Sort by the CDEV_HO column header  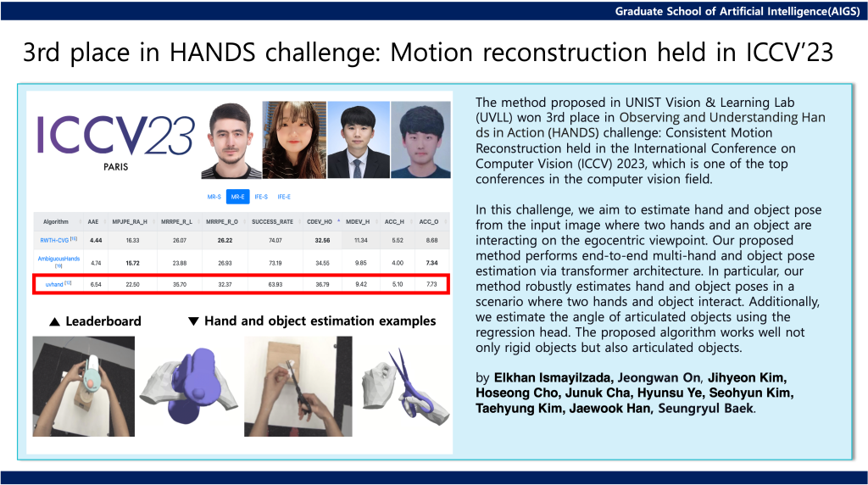(x=317, y=221)
